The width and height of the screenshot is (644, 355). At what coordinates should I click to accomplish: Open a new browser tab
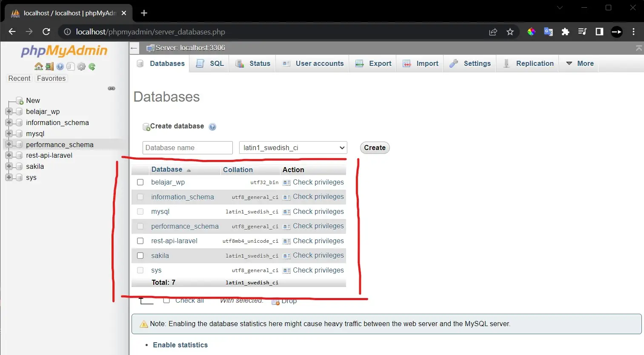pos(144,13)
